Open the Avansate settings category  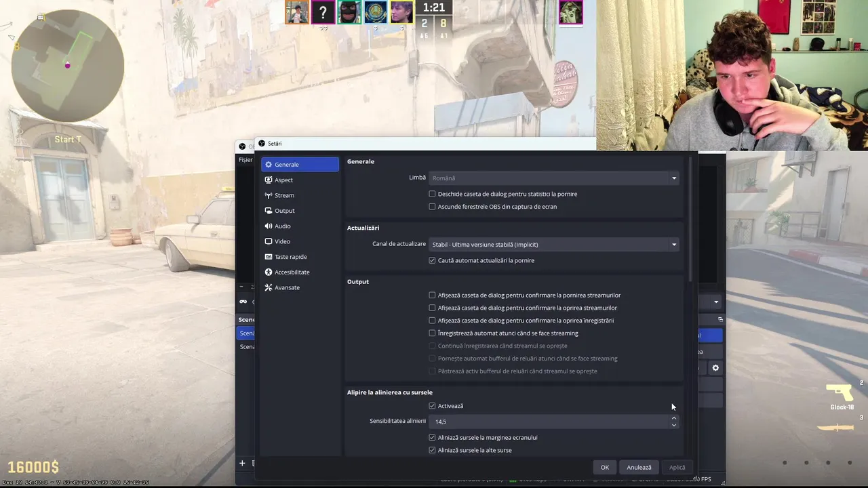[300, 287]
